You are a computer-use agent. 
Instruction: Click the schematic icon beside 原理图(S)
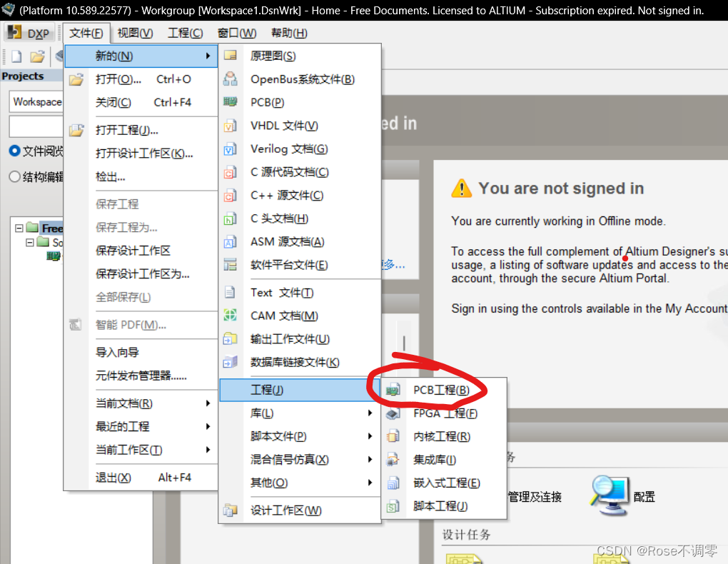(231, 56)
